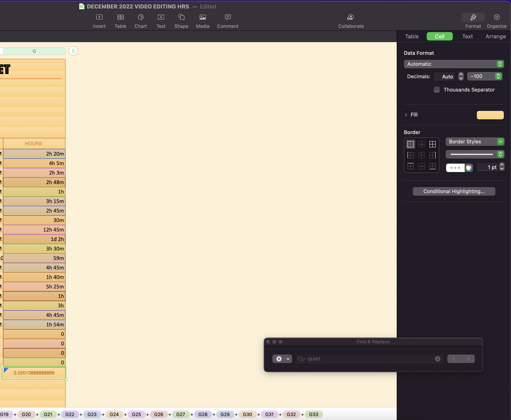Click the color wheel in Border
Viewport: 511px width, 420px height.
[468, 168]
